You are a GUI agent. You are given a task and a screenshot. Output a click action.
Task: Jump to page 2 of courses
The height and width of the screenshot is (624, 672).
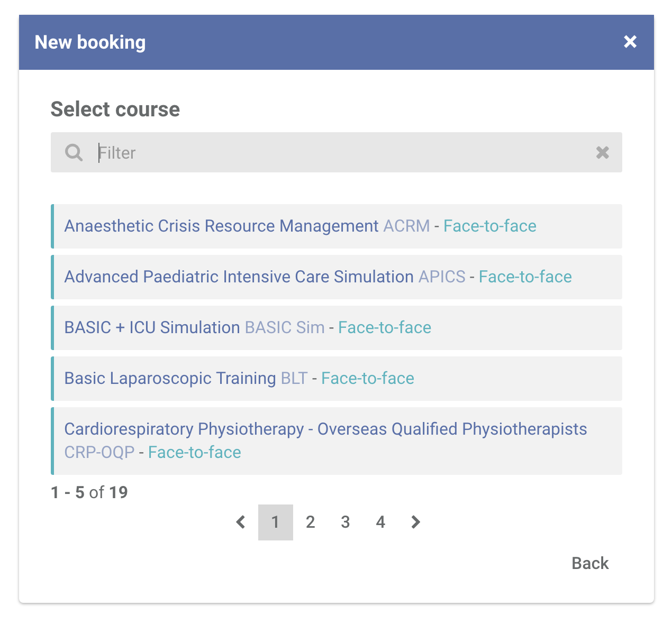point(311,522)
